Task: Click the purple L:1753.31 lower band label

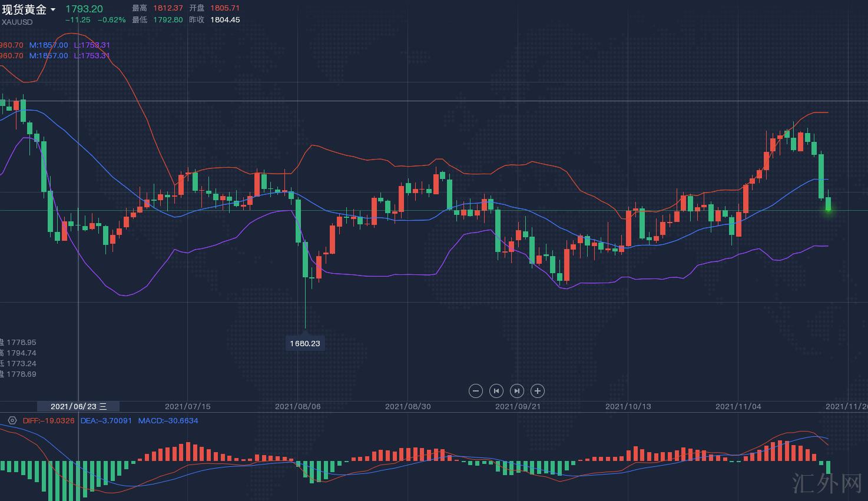Action: click(x=92, y=45)
